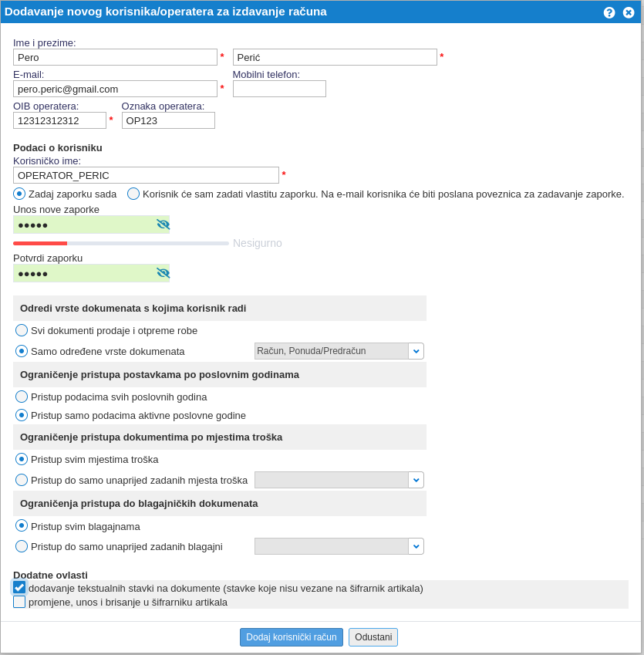This screenshot has height=655, width=644.
Task: Expand the cost centers dropdown
Action: pos(416,480)
